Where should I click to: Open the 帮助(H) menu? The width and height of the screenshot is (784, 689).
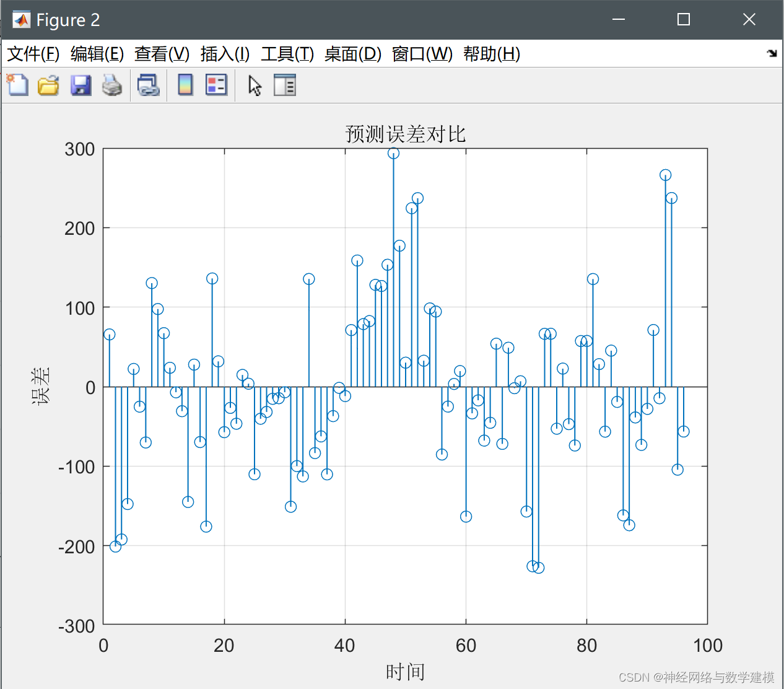tap(492, 54)
